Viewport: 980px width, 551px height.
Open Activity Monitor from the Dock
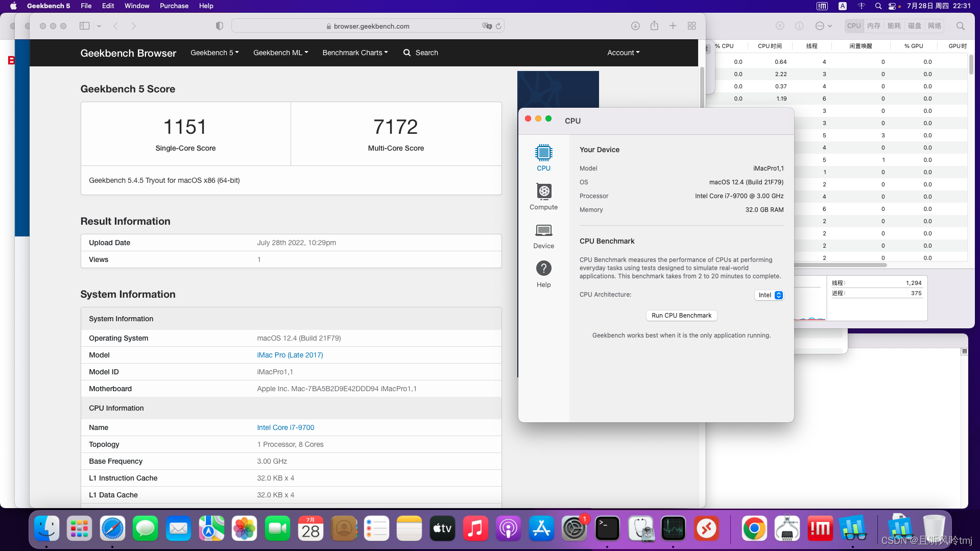[x=673, y=529]
